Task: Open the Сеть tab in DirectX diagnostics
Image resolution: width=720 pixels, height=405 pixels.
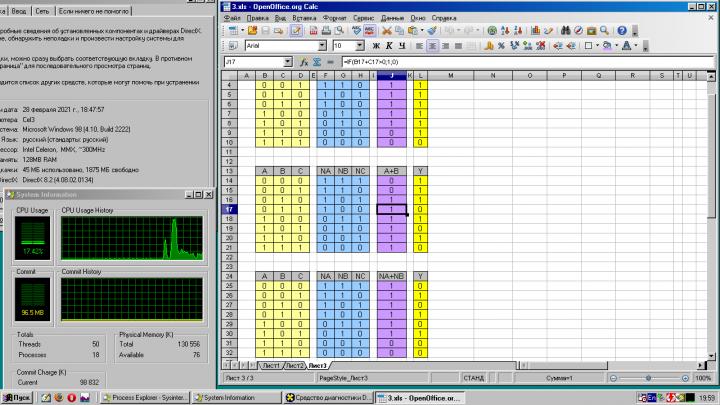Action: point(39,11)
